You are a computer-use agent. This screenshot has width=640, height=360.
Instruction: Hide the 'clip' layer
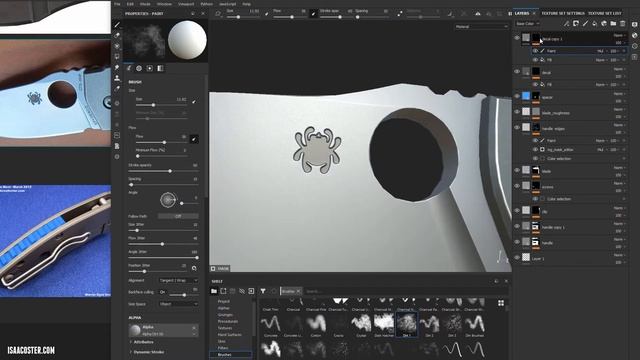[517, 210]
